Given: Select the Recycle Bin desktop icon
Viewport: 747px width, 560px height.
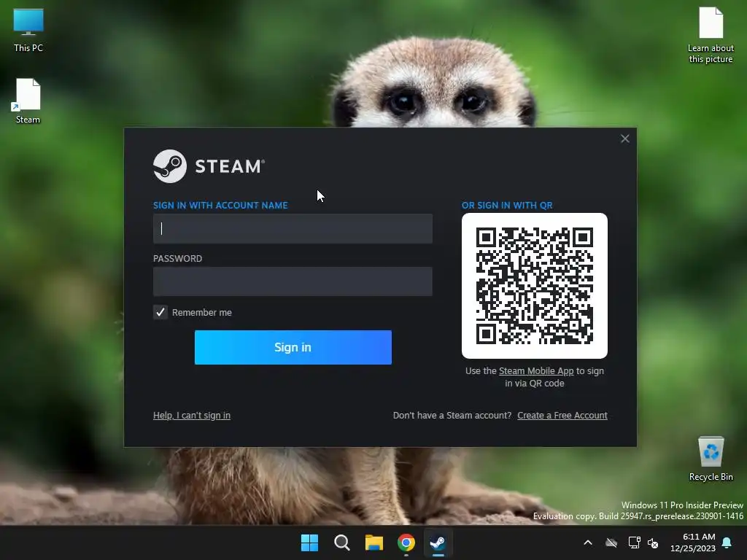Looking at the screenshot, I should (x=711, y=459).
